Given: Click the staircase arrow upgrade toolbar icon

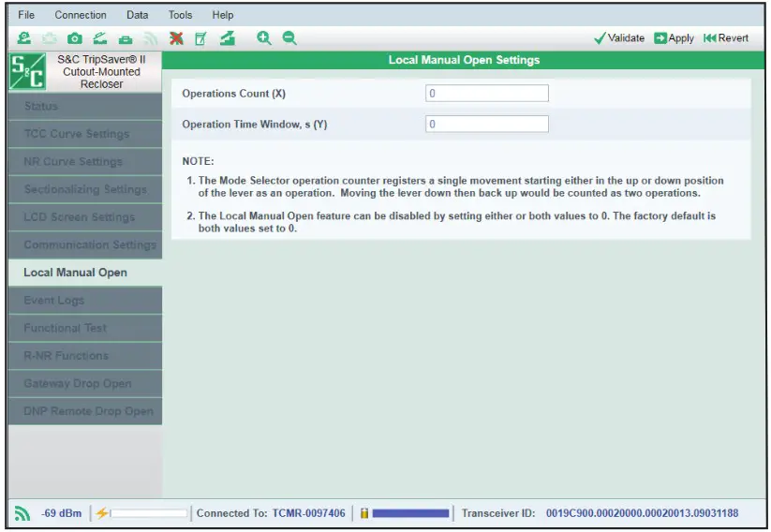Looking at the screenshot, I should [227, 37].
